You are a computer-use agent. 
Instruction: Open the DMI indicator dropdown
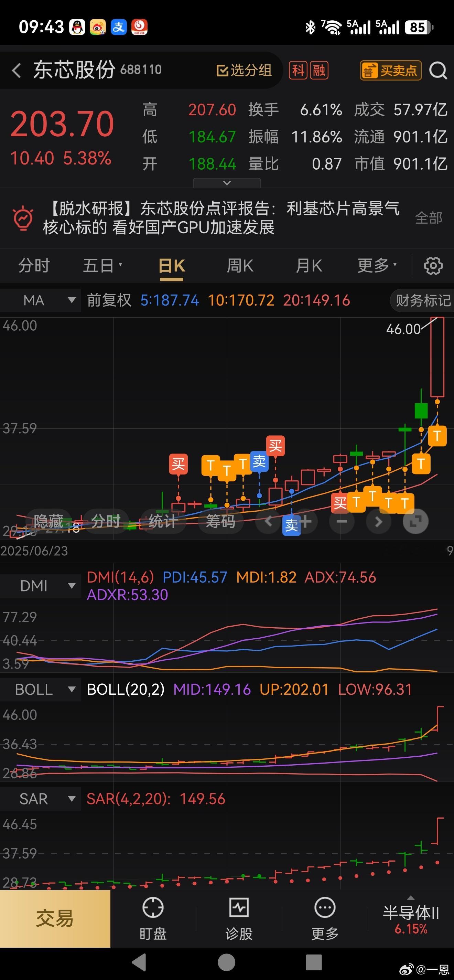[41, 586]
